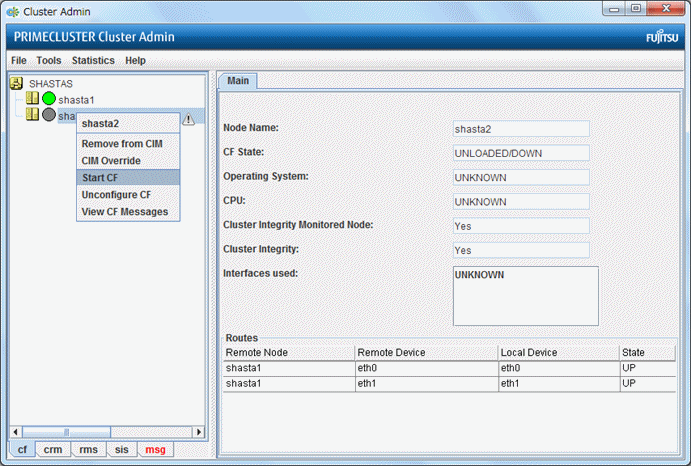Image resolution: width=691 pixels, height=466 pixels.
Task: Open View CF Messages option
Action: coord(124,211)
